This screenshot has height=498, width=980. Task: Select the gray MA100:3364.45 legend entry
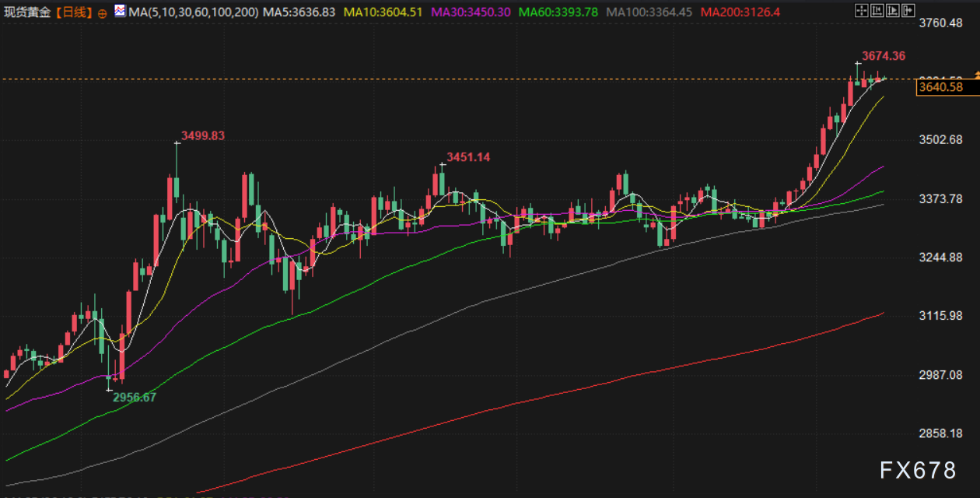coord(649,12)
